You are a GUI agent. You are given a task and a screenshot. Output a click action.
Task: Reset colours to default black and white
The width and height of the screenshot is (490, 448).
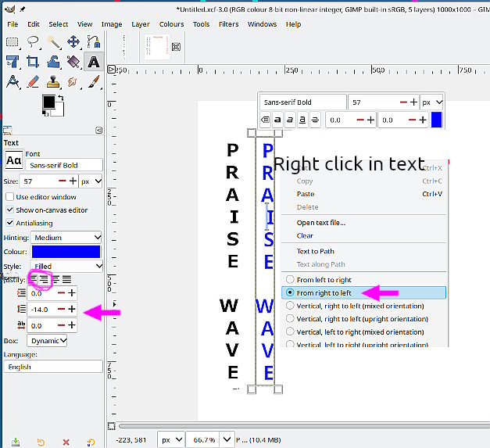click(45, 113)
